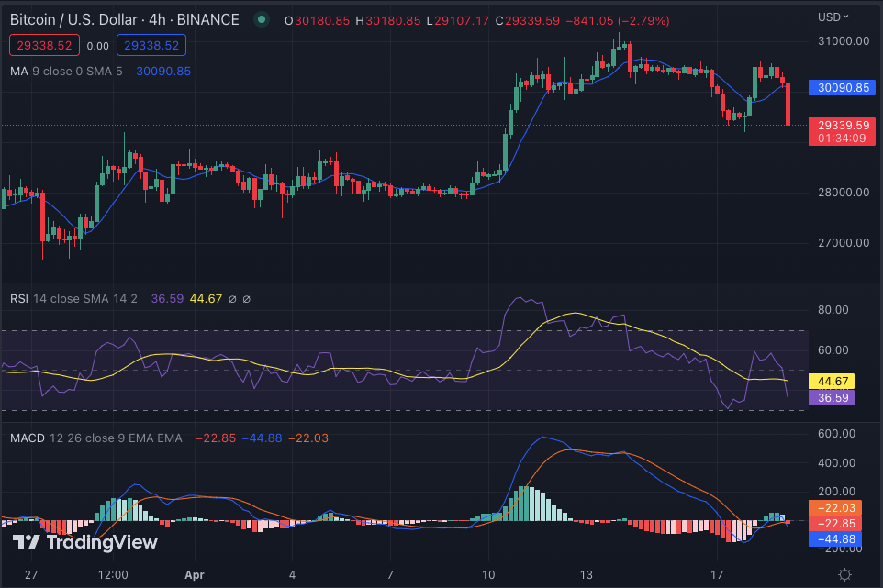Click the red 29339.59 current price label
Image resolution: width=883 pixels, height=588 pixels.
coord(842,132)
